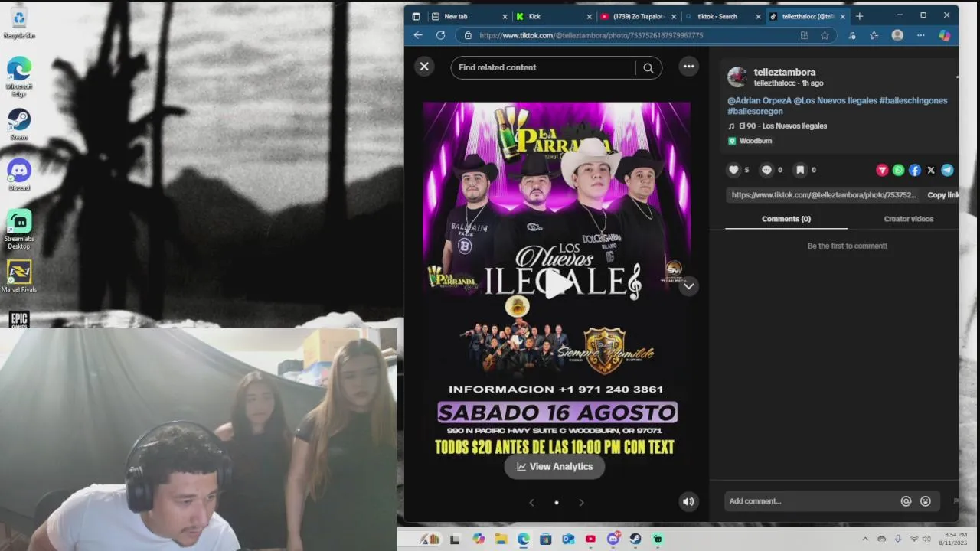
Task: Open the telleztambora profile name
Action: [785, 72]
